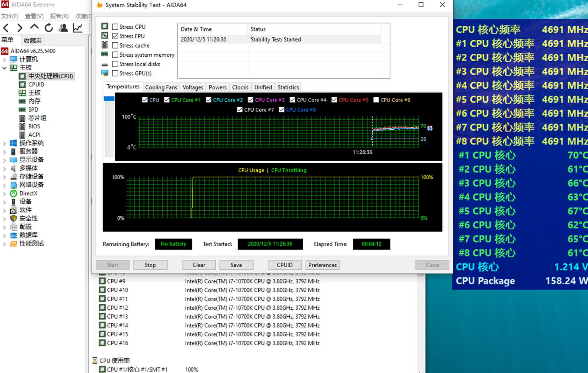Collapse the 主板 tree node
The image size is (588, 373).
click(x=5, y=68)
